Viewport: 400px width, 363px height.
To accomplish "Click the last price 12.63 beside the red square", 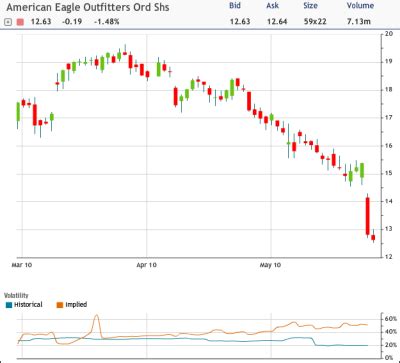I will point(41,22).
